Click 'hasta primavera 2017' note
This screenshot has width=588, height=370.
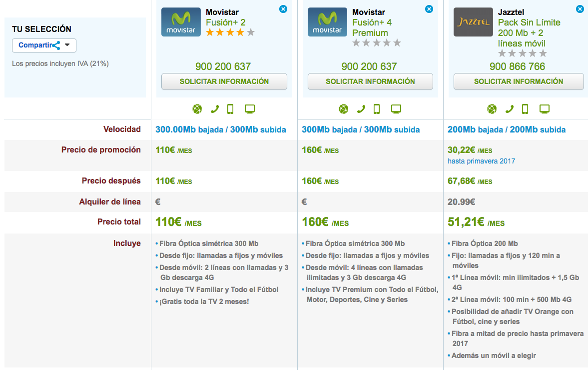point(481,161)
